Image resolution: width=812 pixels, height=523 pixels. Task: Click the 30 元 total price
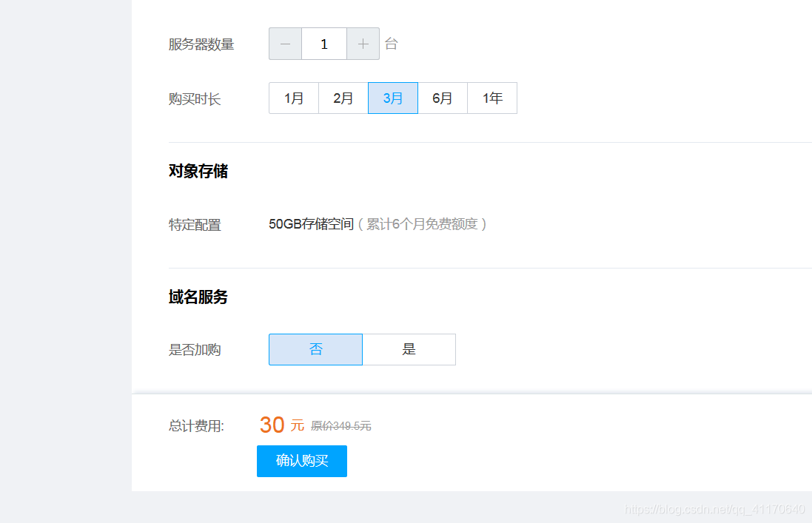click(282, 425)
